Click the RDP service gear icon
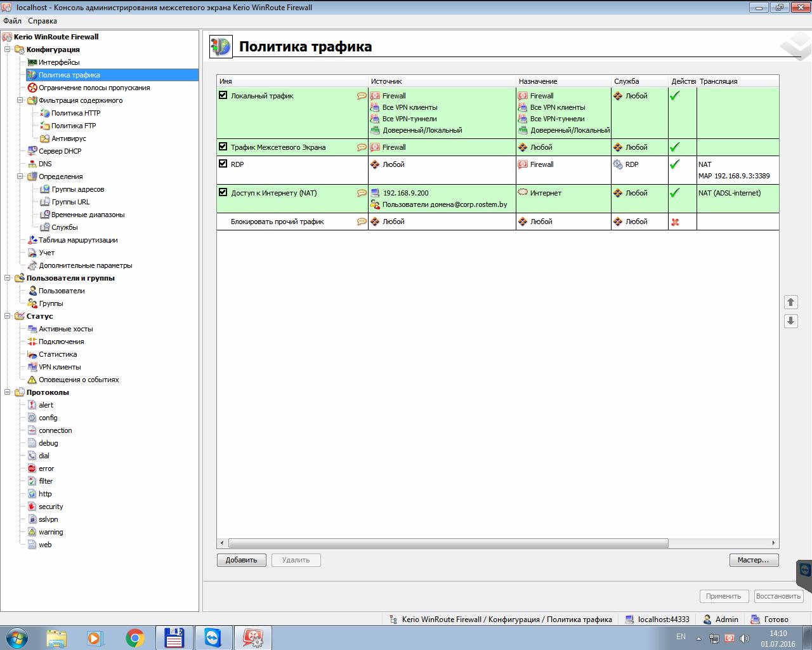The width and height of the screenshot is (812, 650). (x=618, y=164)
